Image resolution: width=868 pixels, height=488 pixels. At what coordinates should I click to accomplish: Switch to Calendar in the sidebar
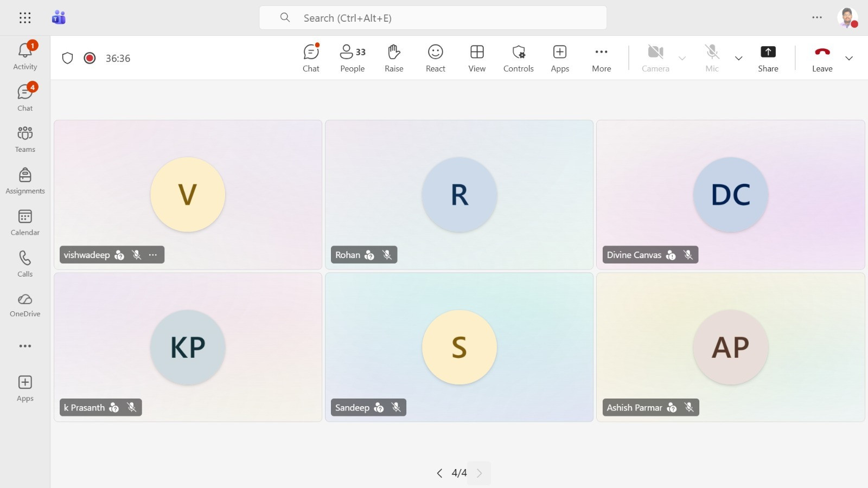point(25,222)
